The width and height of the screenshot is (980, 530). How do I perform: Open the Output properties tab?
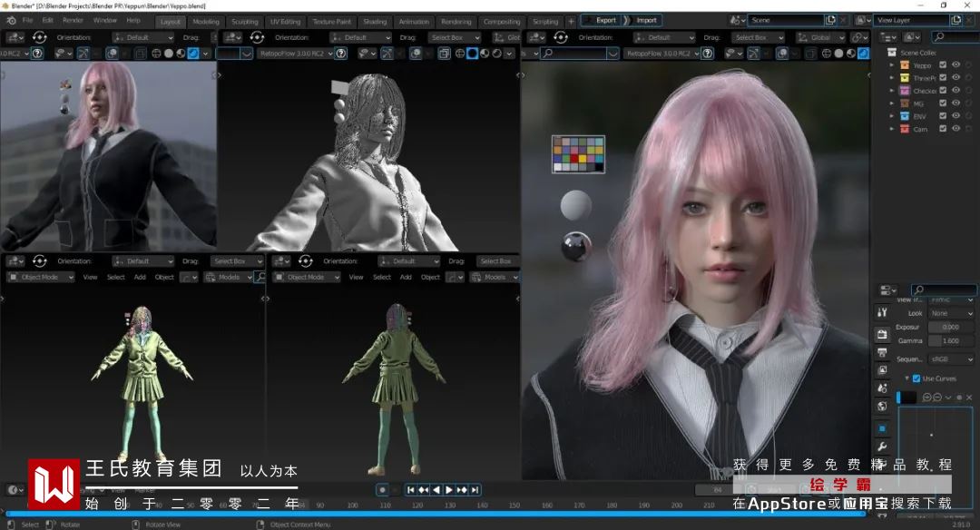(882, 352)
